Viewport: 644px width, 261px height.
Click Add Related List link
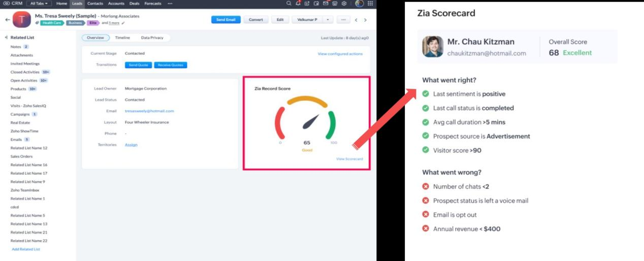point(26,249)
